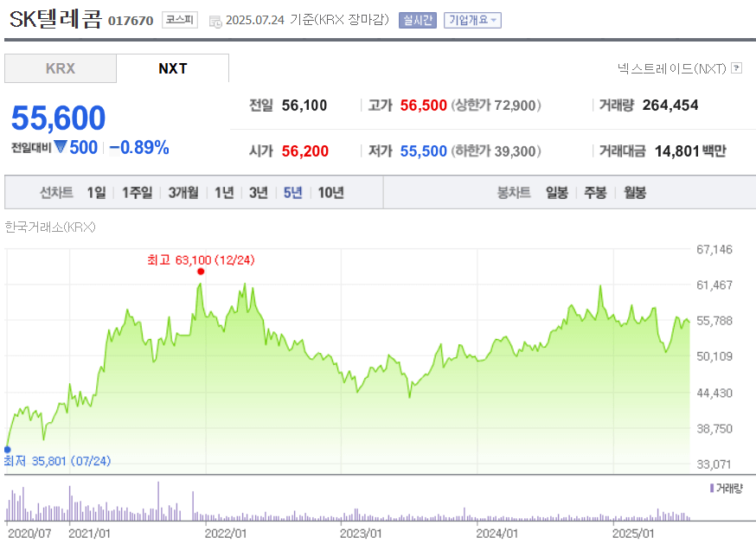Image resolution: width=756 pixels, height=544 pixels.
Task: Switch to the KRX exchange tab
Action: pos(60,68)
